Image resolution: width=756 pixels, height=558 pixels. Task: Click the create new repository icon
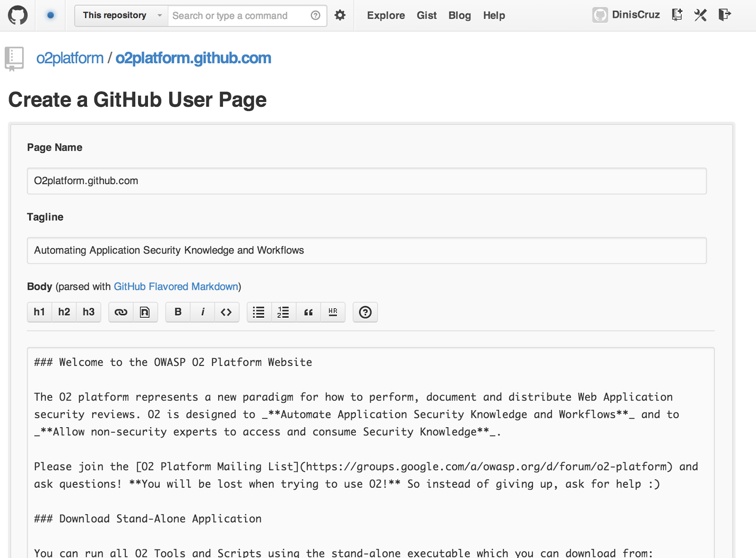coord(677,15)
